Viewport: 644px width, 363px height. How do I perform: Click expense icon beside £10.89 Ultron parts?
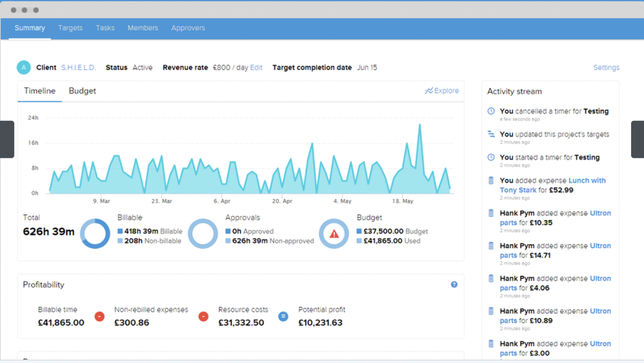pos(491,311)
